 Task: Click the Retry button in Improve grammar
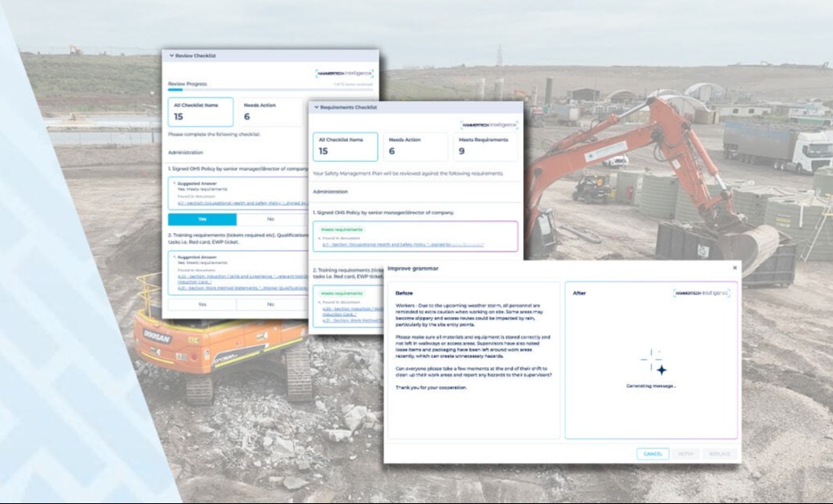(x=685, y=454)
